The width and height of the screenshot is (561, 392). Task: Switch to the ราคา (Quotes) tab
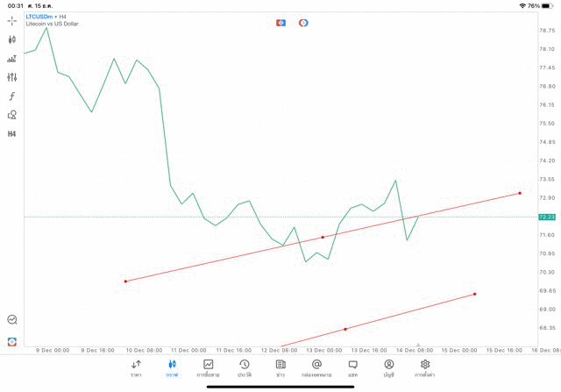(x=136, y=367)
